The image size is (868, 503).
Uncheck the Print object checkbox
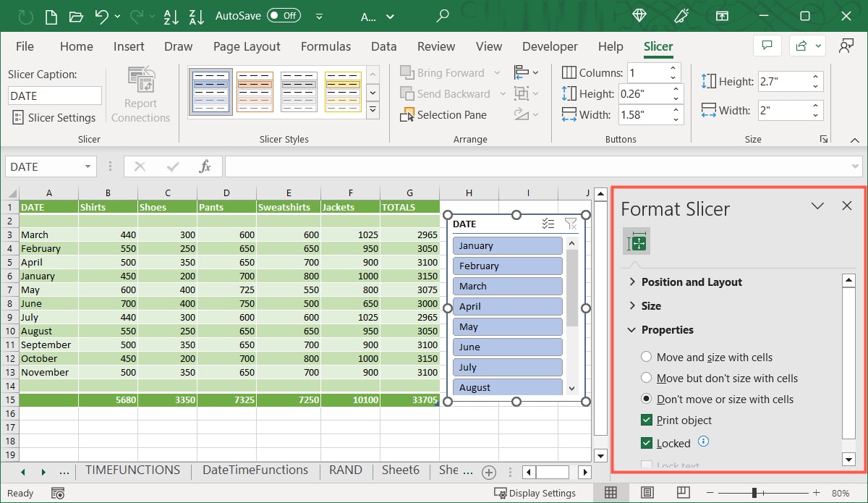point(645,420)
